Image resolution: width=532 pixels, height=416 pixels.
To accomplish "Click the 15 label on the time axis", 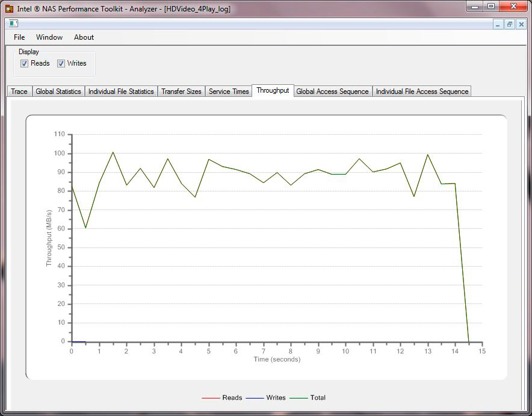I will (482, 351).
